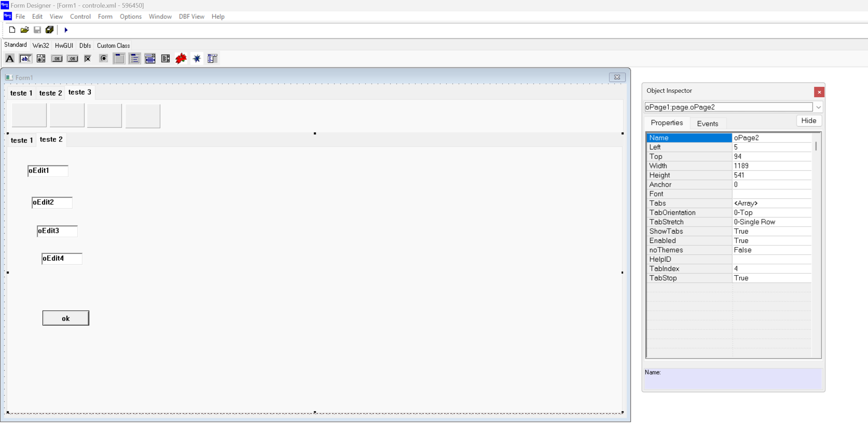Click the 'ok' button on the form
The width and height of the screenshot is (868, 446).
tap(66, 318)
